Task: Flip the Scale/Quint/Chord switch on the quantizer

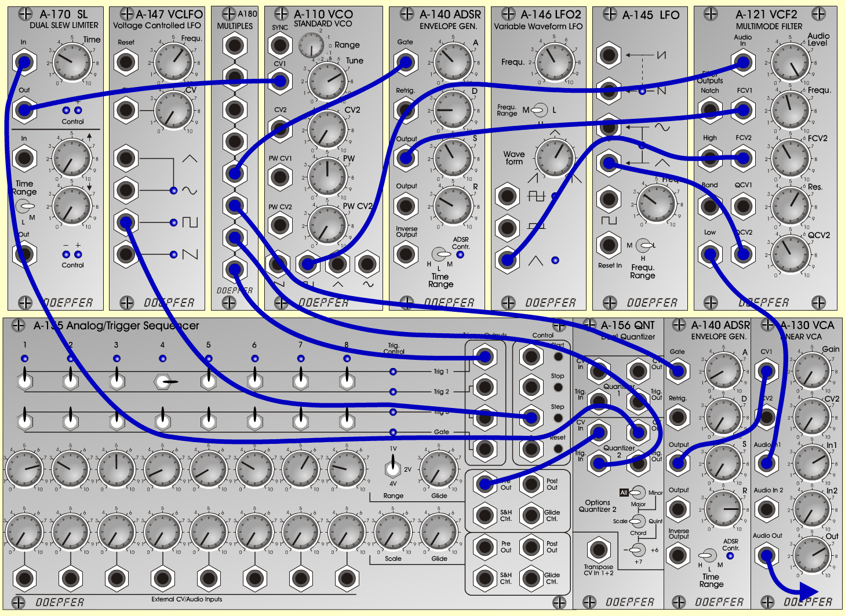Action: (638, 521)
